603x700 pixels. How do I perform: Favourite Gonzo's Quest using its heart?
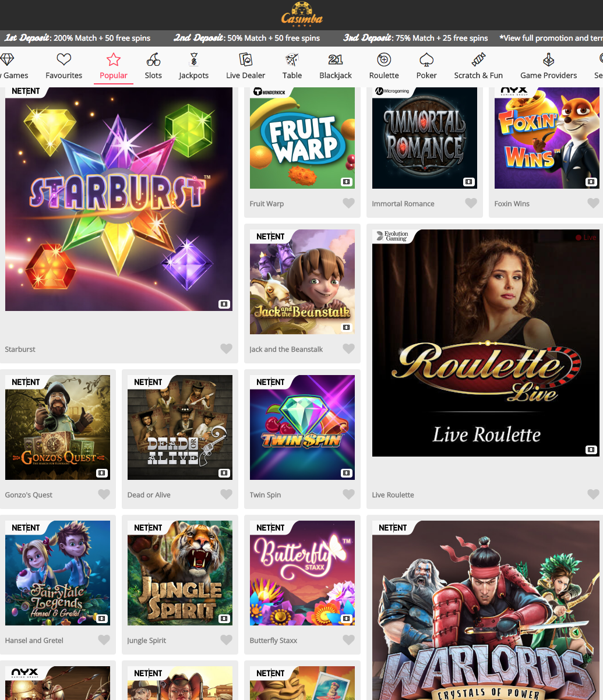click(104, 494)
